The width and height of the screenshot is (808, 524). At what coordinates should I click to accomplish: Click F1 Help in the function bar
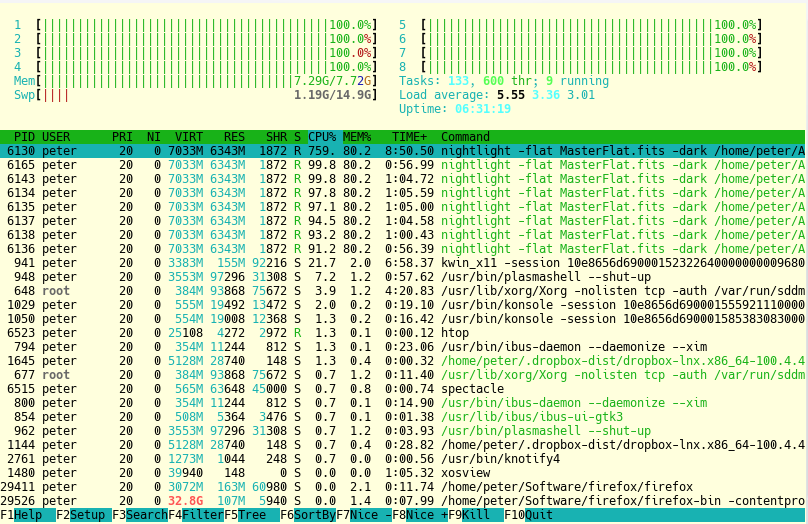point(28,515)
